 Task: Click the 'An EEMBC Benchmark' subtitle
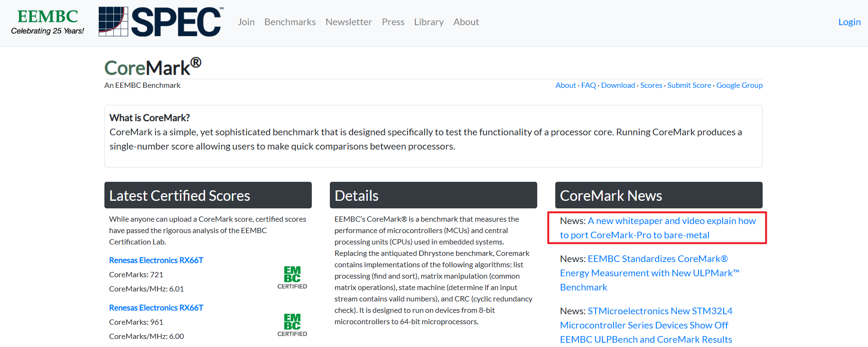pos(142,85)
